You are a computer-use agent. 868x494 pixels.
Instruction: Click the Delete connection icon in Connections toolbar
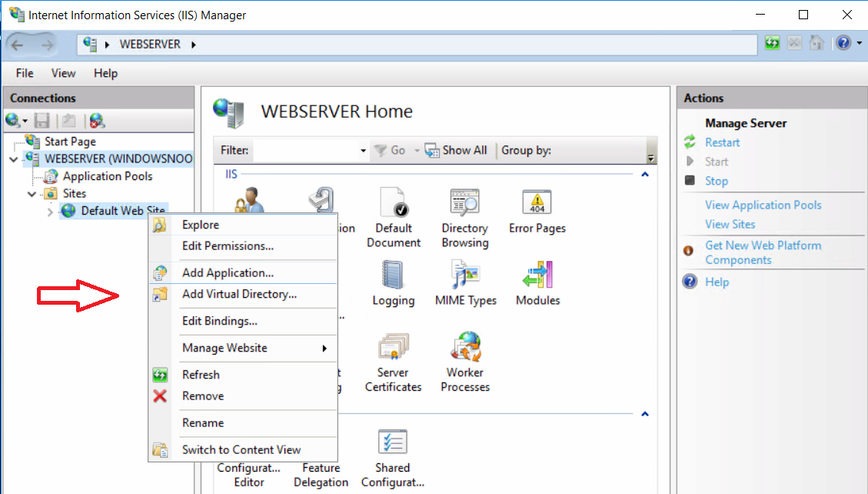[x=97, y=120]
